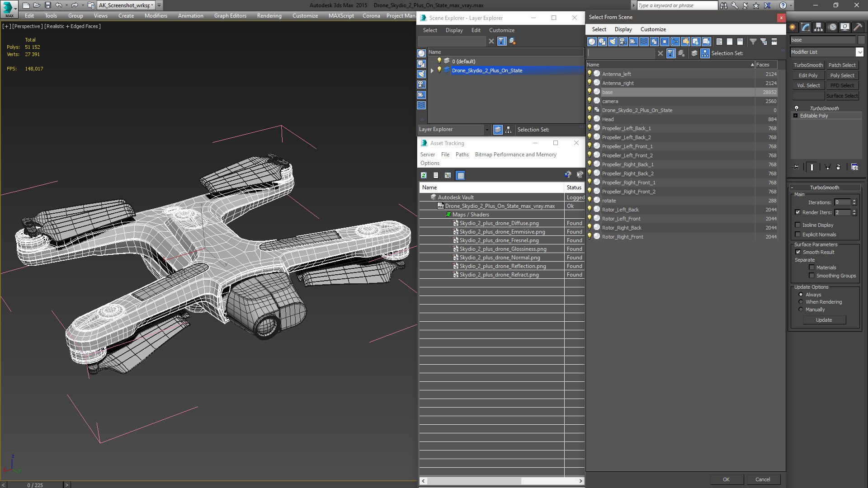Expand Editable Poly in modifier stack

[x=796, y=116]
